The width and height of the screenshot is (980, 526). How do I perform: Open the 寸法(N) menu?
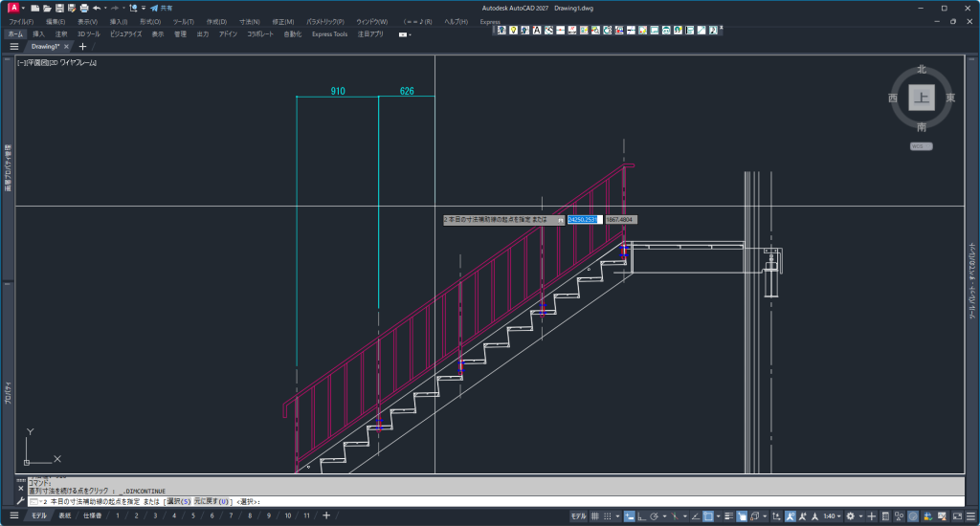249,21
